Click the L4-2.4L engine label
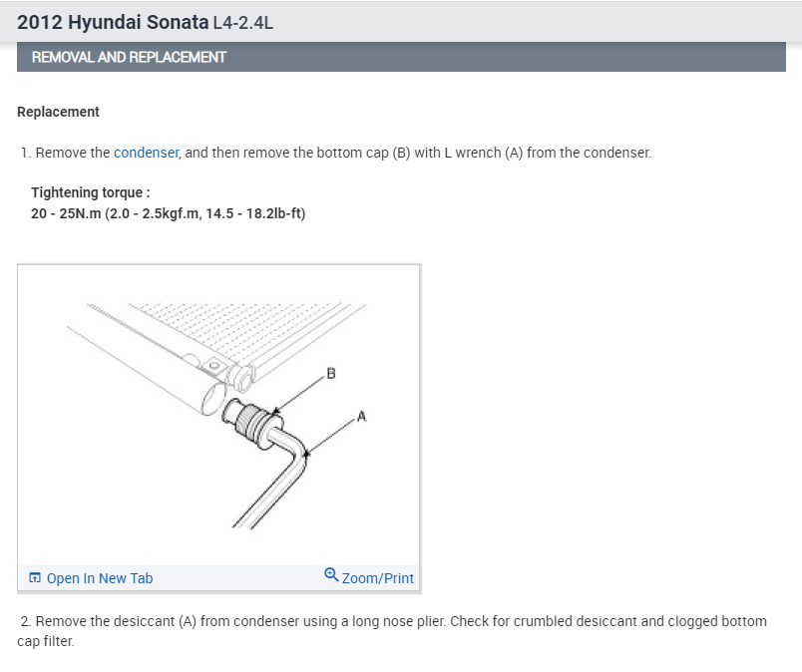802x672 pixels. pos(243,23)
